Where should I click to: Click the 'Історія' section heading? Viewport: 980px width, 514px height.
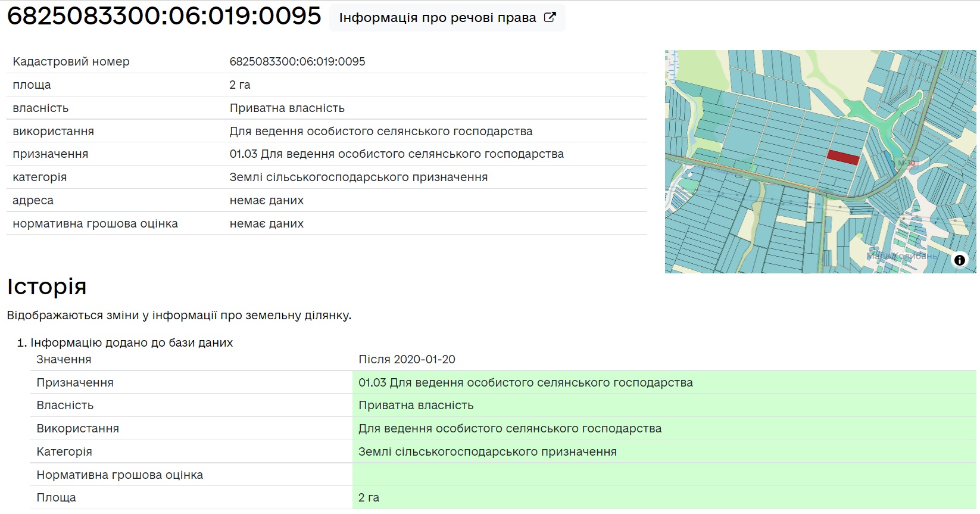coord(46,286)
